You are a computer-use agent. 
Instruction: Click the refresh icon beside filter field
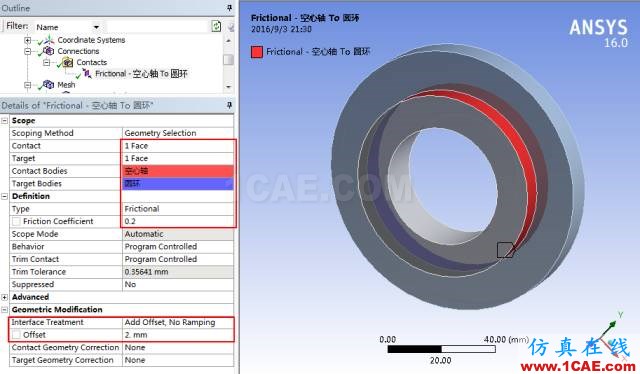216,27
